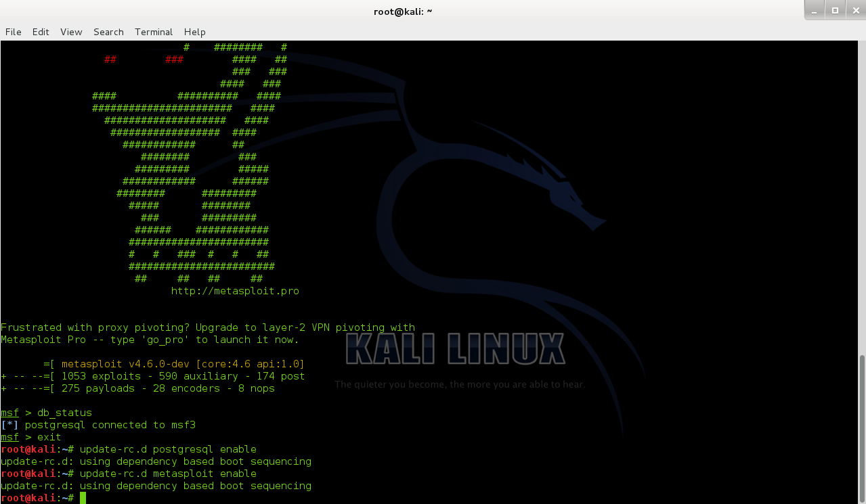Click 'update-rc.d metasploit enable' command text

click(x=168, y=474)
